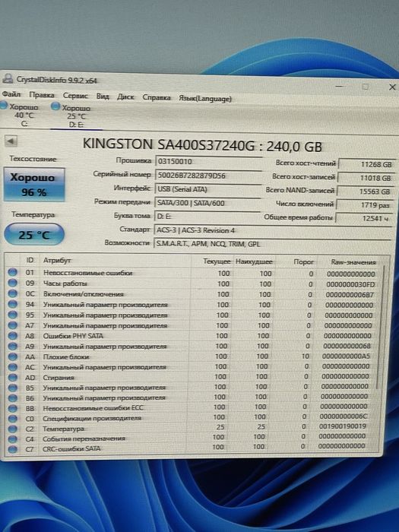Click status dot for C7 CRC-ошибки SATA

(12, 449)
